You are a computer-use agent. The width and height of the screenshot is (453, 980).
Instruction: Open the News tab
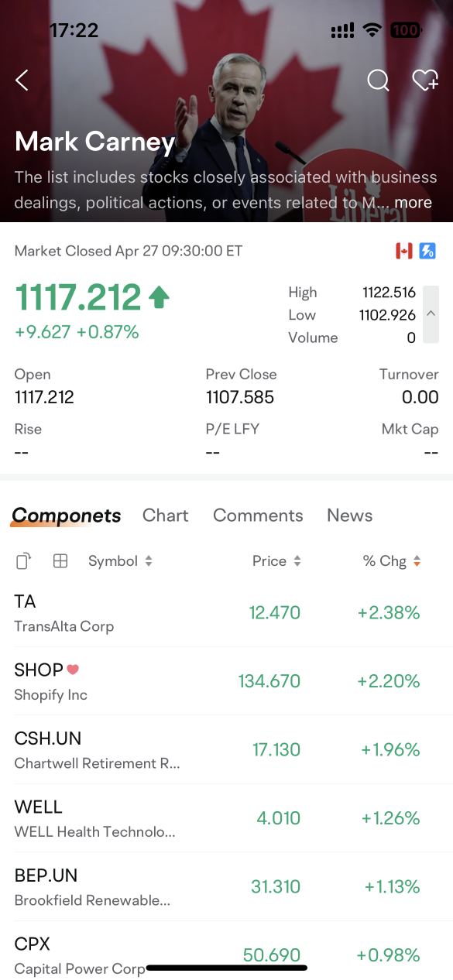click(349, 516)
